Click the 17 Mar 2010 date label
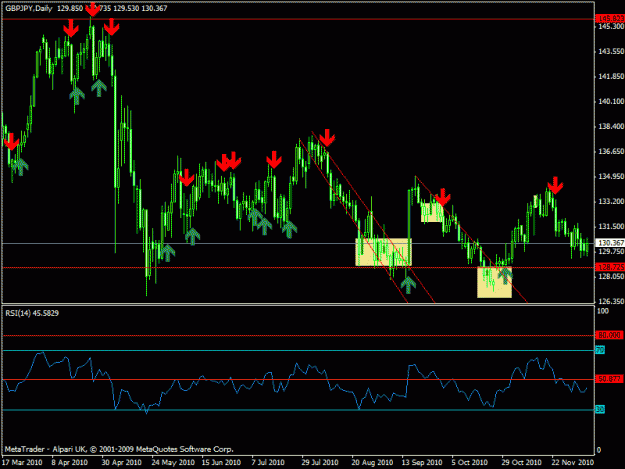Viewport: 625px width, 469px height. (22, 463)
